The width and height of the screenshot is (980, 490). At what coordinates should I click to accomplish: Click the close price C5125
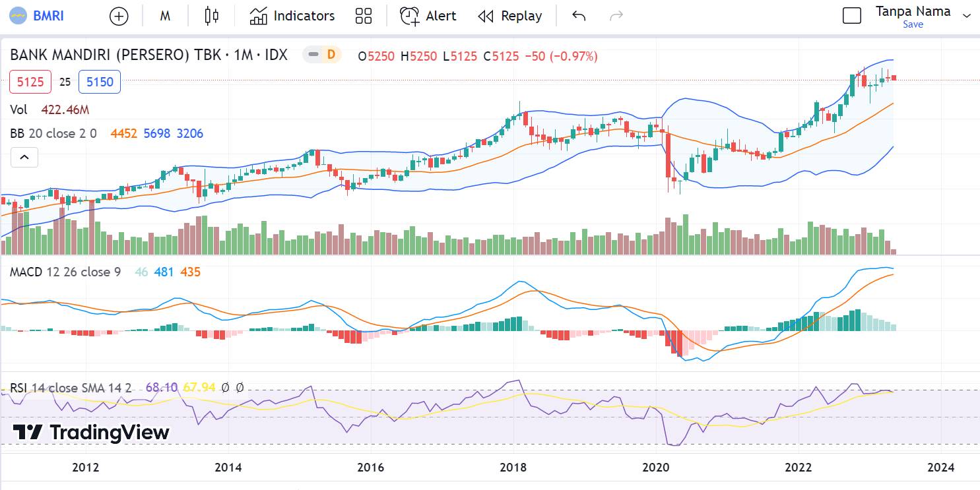[x=501, y=57]
